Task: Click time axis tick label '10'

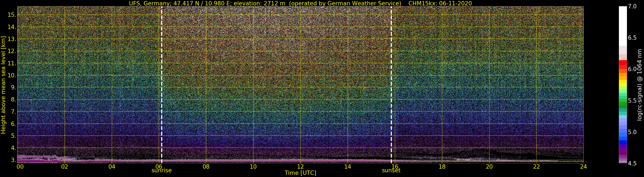Action: pos(253,166)
